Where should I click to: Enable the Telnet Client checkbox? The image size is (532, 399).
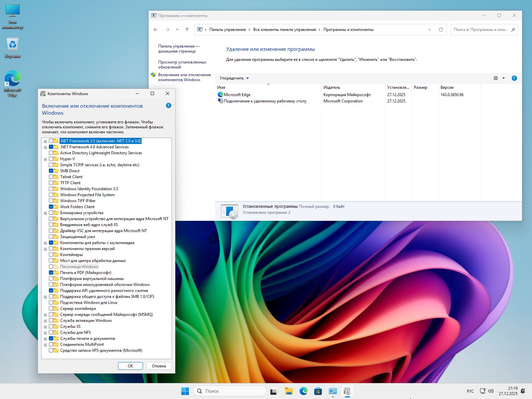51,177
